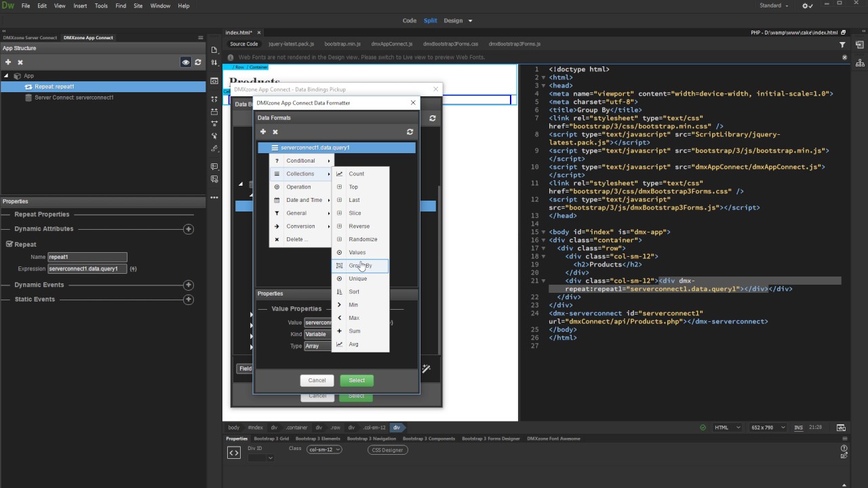This screenshot has width=868, height=488.
Task: Open the Window menu
Action: tap(161, 6)
